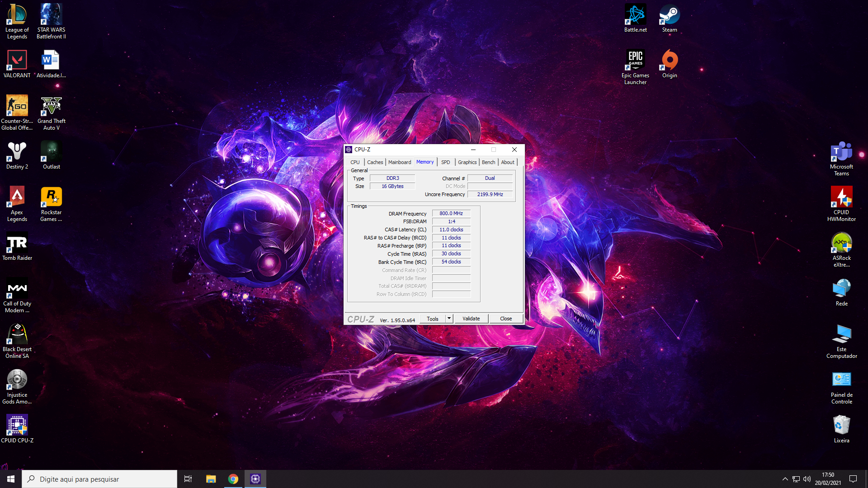Select the Memory tab in CPU-Z
The width and height of the screenshot is (868, 488).
tap(425, 162)
